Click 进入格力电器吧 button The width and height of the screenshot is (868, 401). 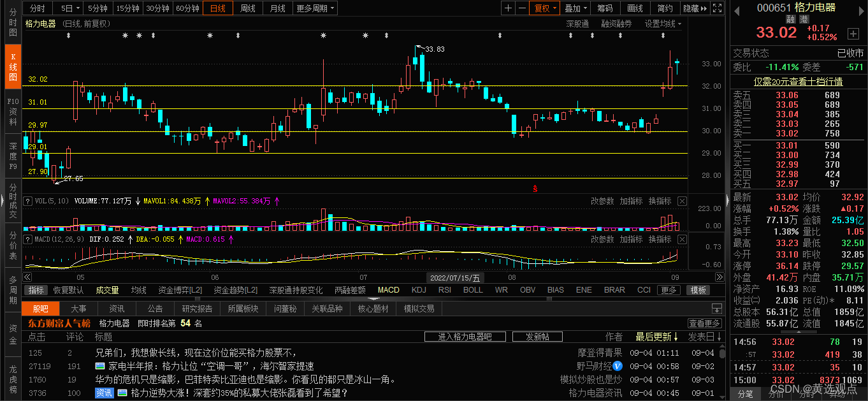pyautogui.click(x=465, y=337)
